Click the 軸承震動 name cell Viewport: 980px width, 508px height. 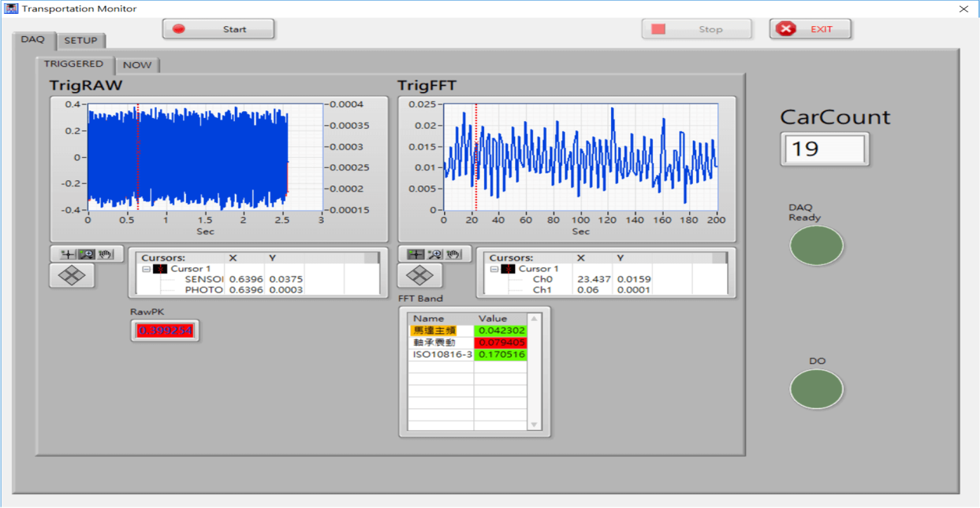(441, 342)
